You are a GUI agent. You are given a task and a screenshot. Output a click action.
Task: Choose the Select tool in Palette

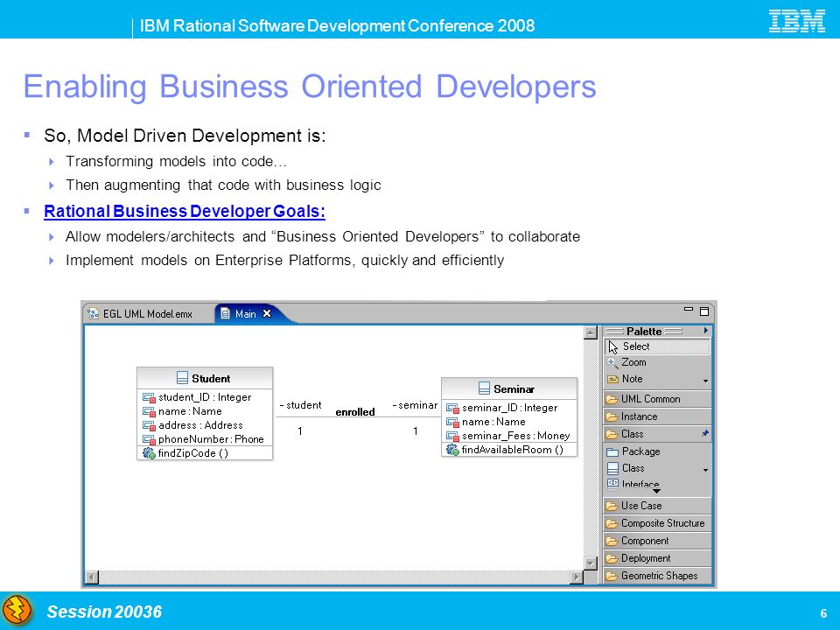click(657, 346)
